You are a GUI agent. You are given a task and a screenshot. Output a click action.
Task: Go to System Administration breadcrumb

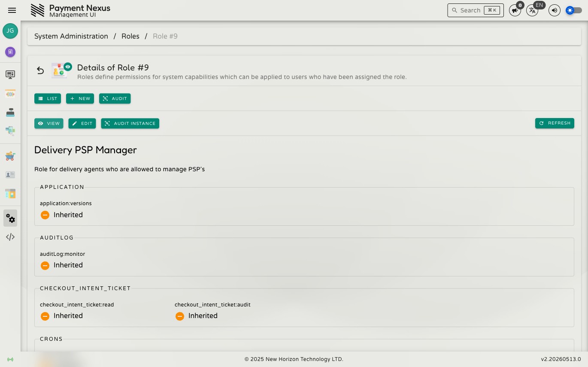click(71, 36)
